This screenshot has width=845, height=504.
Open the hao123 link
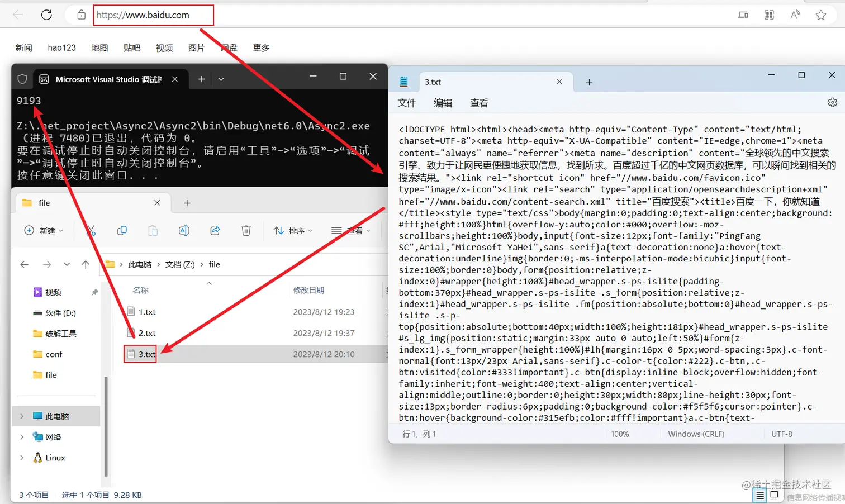(61, 48)
